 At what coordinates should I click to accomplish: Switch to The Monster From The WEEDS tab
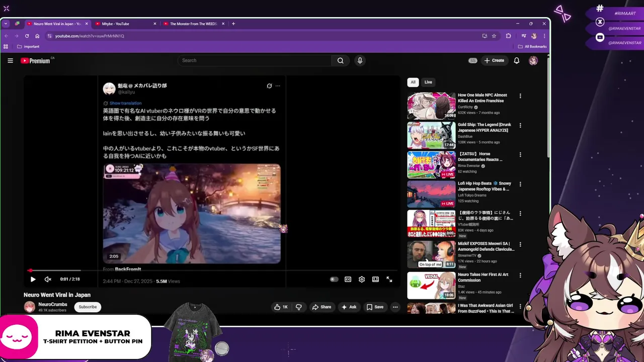click(x=193, y=24)
